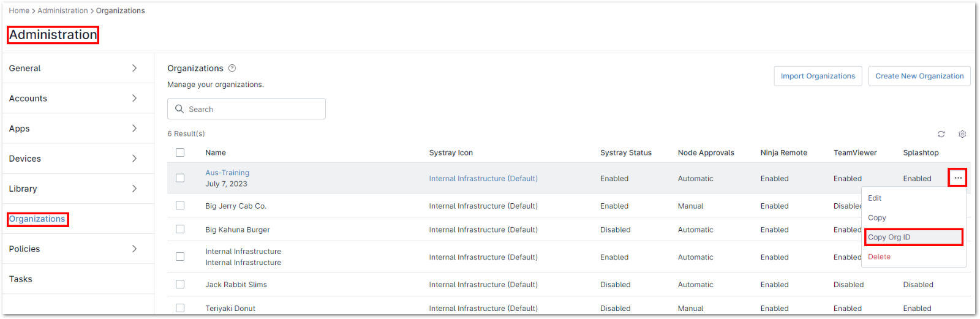
Task: Go to Home breadcrumb
Action: (19, 10)
